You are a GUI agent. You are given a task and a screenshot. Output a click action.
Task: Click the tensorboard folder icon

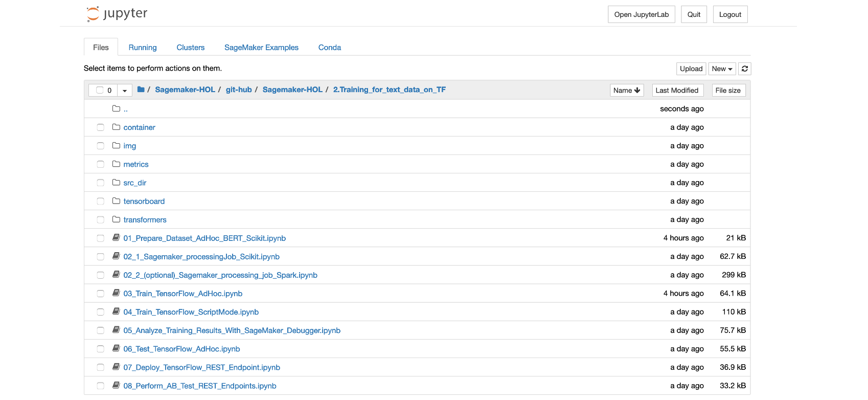[x=116, y=201]
